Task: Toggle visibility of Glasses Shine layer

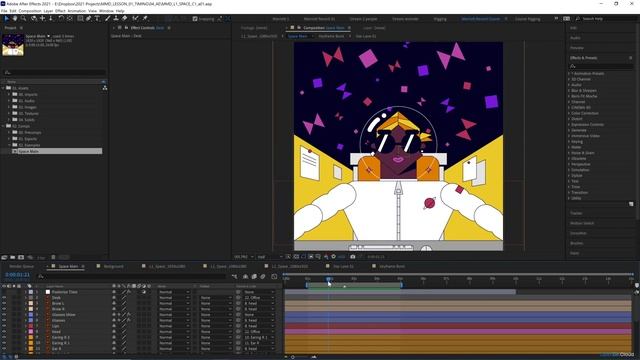Action: click(x=4, y=315)
